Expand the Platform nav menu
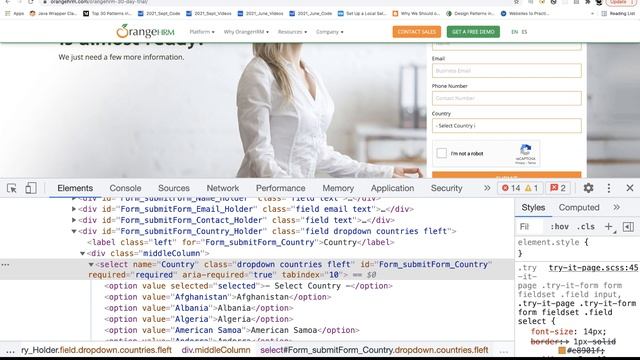 (202, 32)
